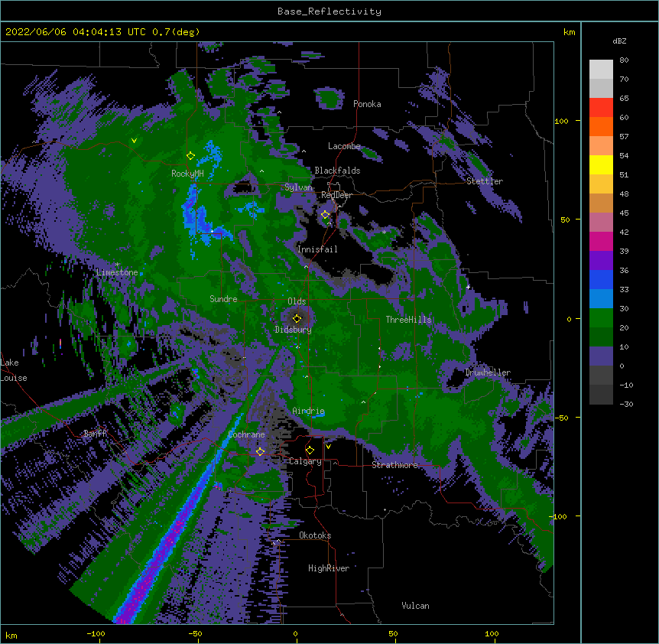Select the RockyMH label
Image resolution: width=659 pixels, height=644 pixels.
(x=187, y=174)
